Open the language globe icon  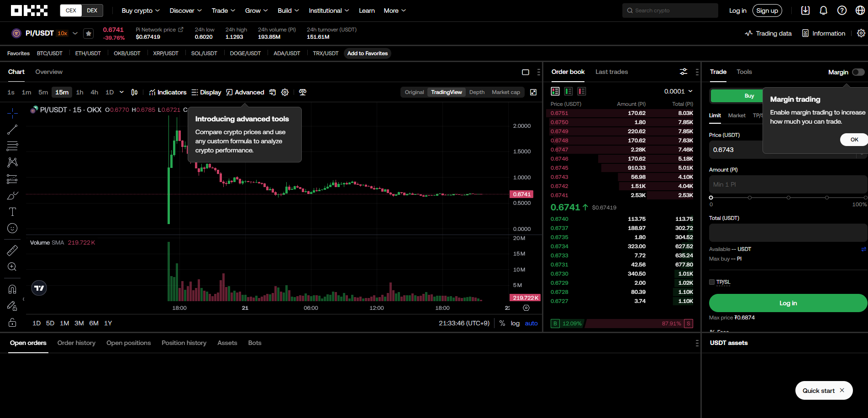coord(860,10)
